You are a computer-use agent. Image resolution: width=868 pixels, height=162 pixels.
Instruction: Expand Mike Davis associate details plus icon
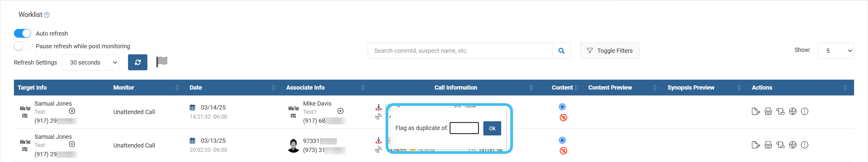[340, 111]
